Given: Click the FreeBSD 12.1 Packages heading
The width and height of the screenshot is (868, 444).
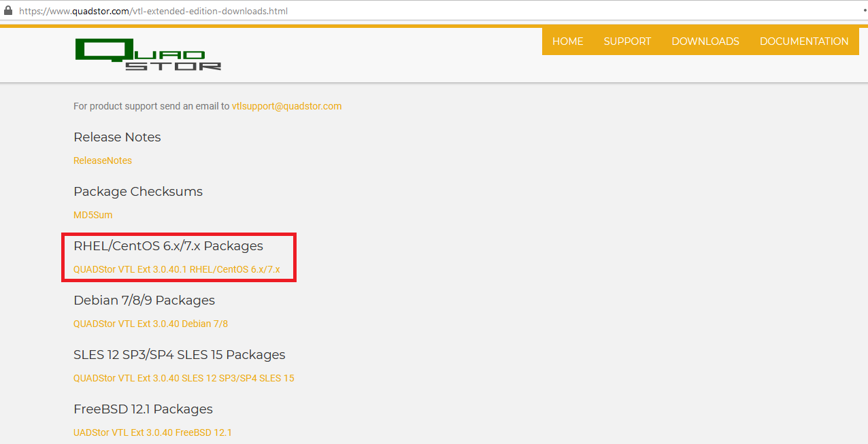Looking at the screenshot, I should [143, 409].
